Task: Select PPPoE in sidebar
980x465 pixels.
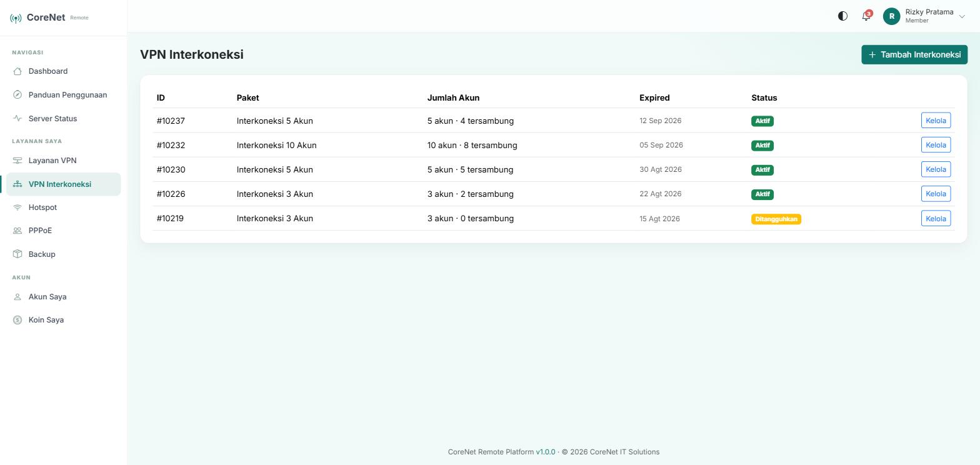Action: coord(63,231)
